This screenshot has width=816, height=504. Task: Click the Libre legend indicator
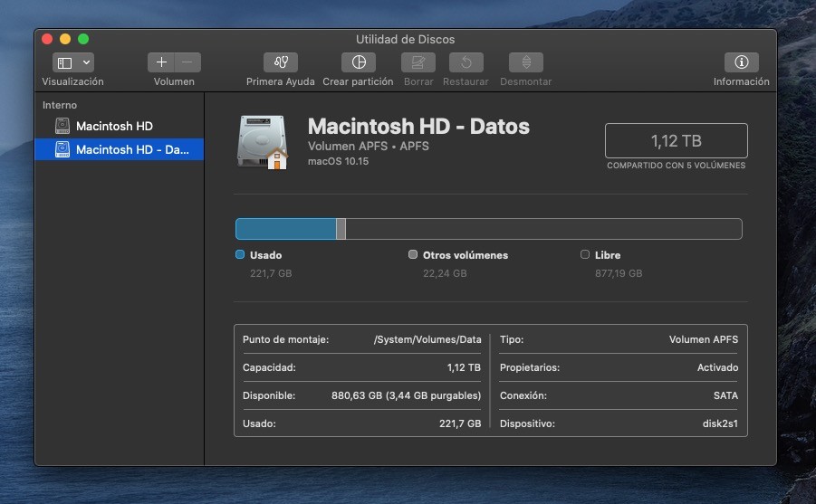point(585,254)
